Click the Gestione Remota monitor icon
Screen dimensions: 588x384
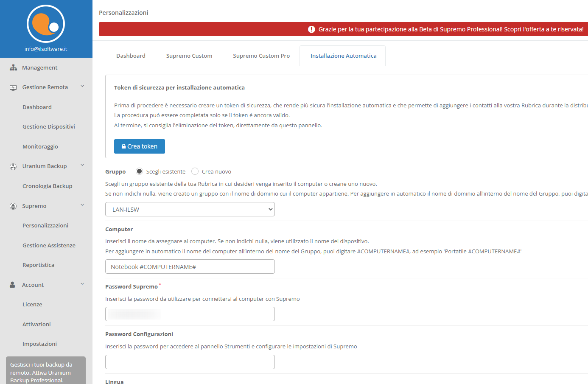point(13,87)
